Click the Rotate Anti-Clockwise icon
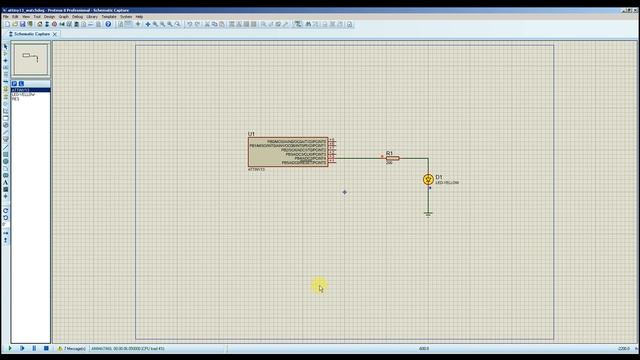640x360 pixels. (x=6, y=218)
